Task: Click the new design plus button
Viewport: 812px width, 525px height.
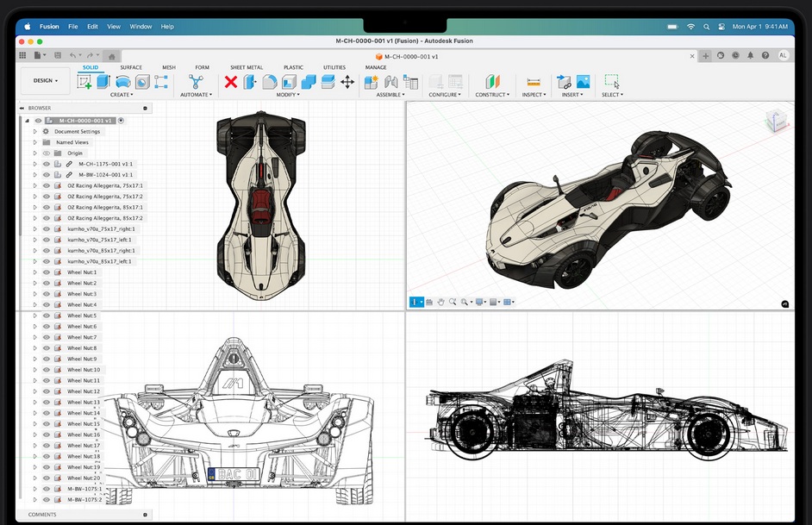Action: [x=705, y=56]
